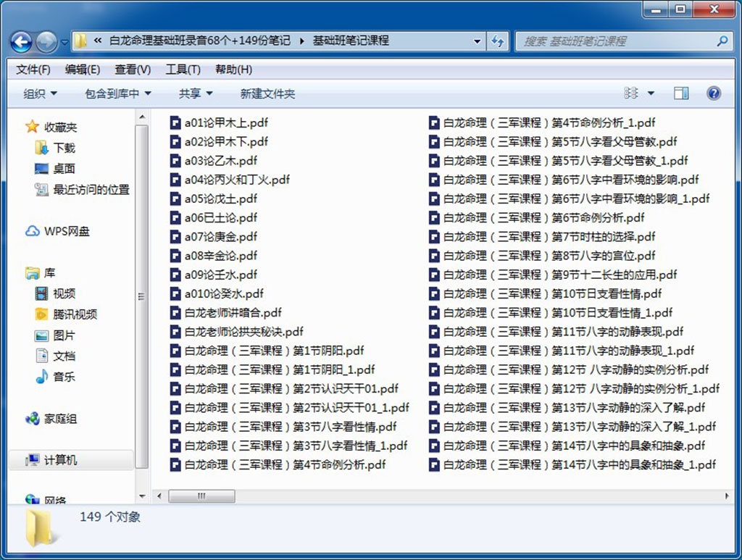Select file a02论甲木下.pdf
The width and height of the screenshot is (742, 560).
pyautogui.click(x=219, y=142)
